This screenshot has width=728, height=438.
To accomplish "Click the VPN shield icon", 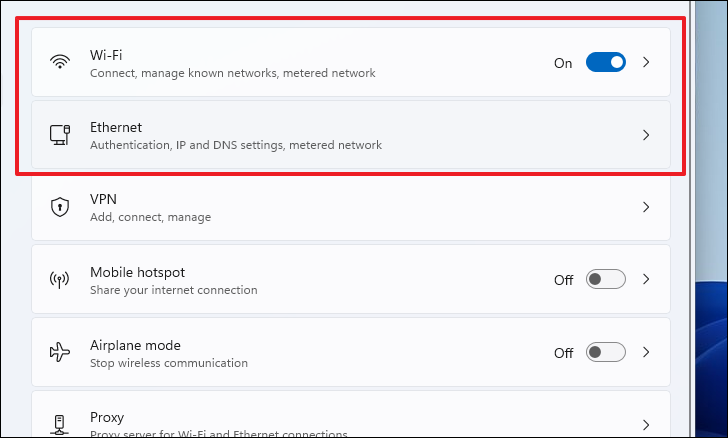I will pyautogui.click(x=60, y=207).
